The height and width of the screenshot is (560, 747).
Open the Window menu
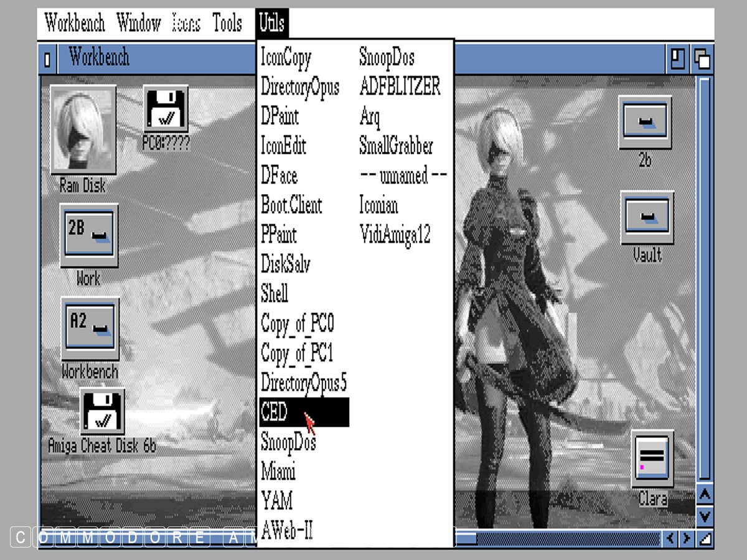click(139, 24)
